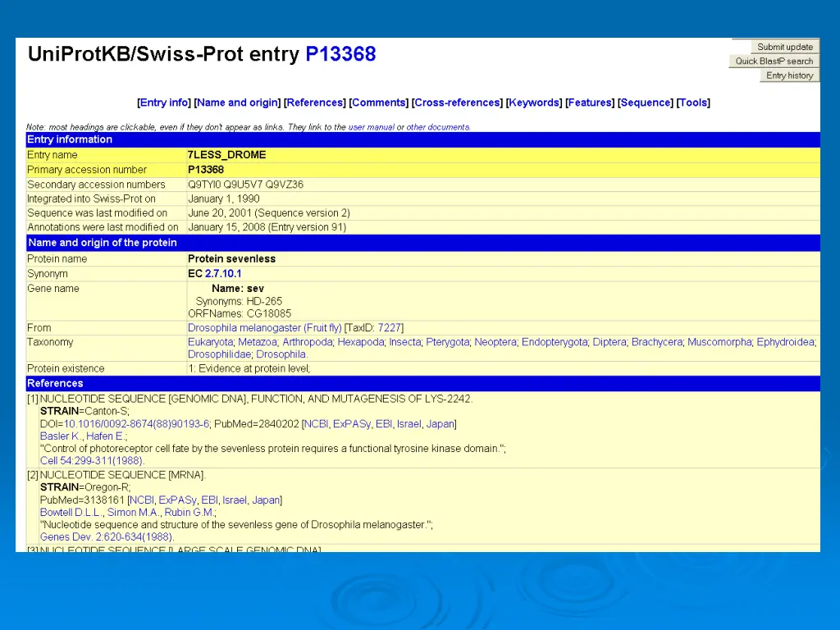Open TaxID 7227 link
840x630 pixels.
(x=389, y=328)
